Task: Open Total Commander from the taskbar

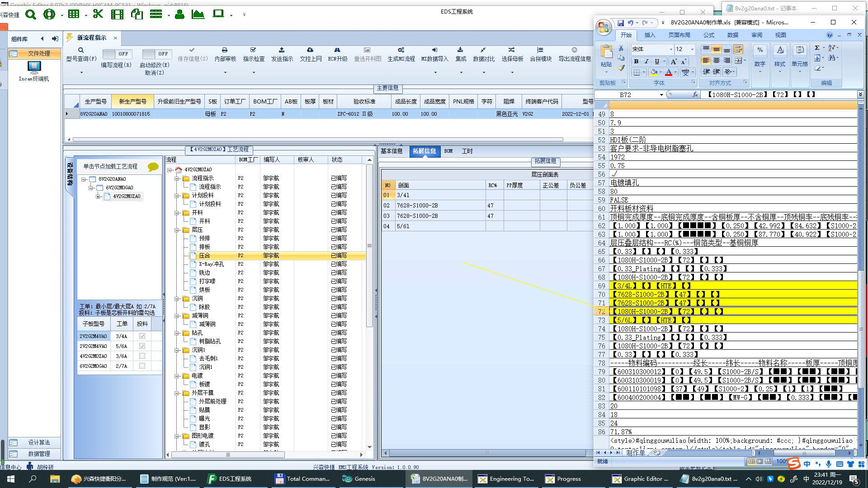Action: tap(302, 479)
